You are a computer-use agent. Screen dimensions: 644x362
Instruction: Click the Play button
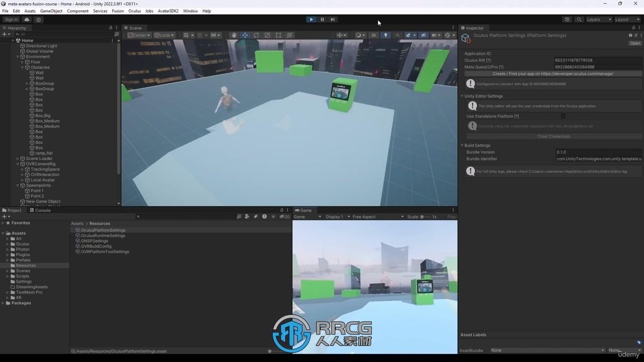pyautogui.click(x=311, y=20)
